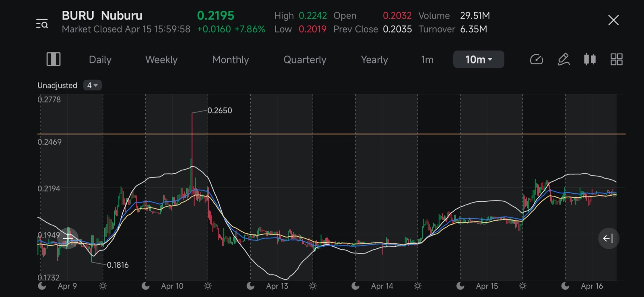This screenshot has height=297, width=644.
Task: Click the Apr 9 date label
Action: [x=67, y=286]
